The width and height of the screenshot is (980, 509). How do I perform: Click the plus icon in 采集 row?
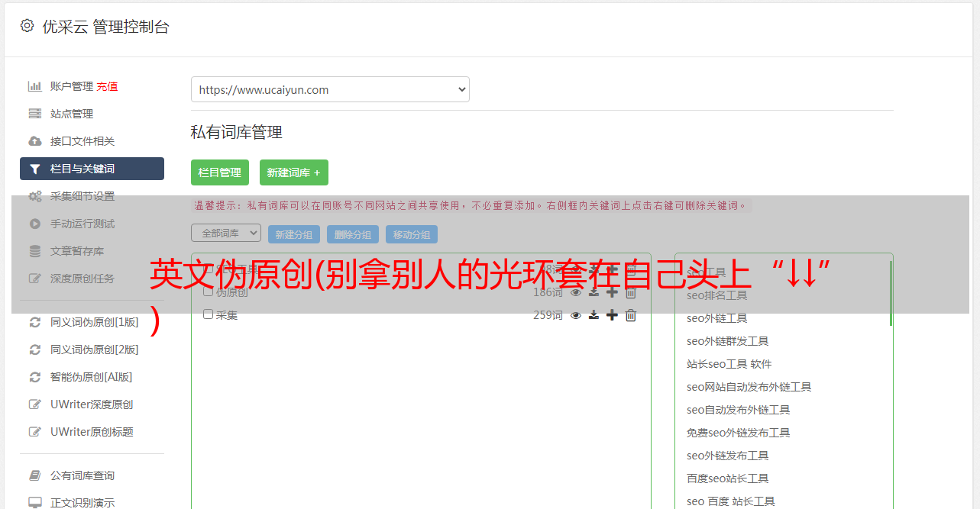point(612,315)
